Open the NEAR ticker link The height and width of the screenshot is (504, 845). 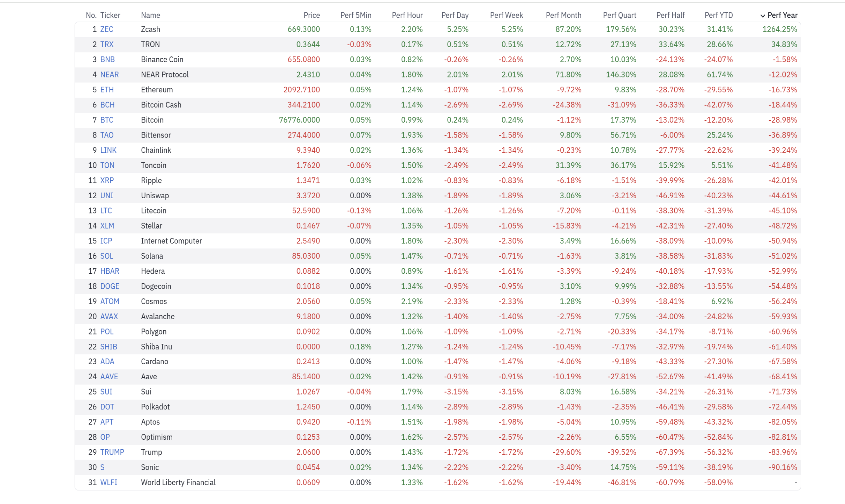coord(109,74)
